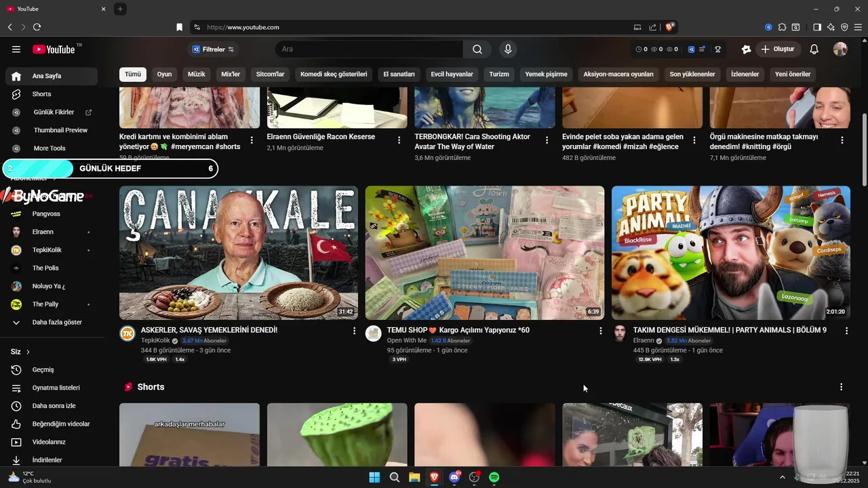Open the vidIQ extension icon in browser toolbar

768,27
